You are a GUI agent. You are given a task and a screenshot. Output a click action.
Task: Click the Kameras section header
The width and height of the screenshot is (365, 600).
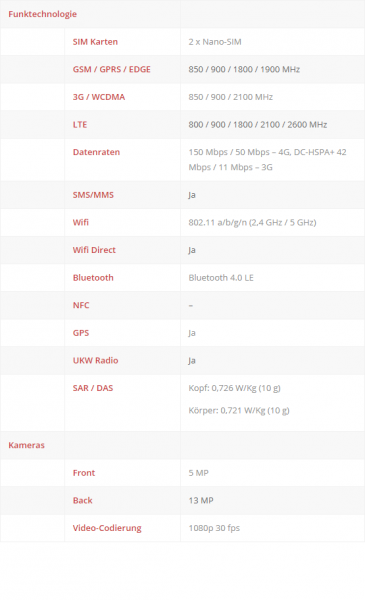[26, 445]
